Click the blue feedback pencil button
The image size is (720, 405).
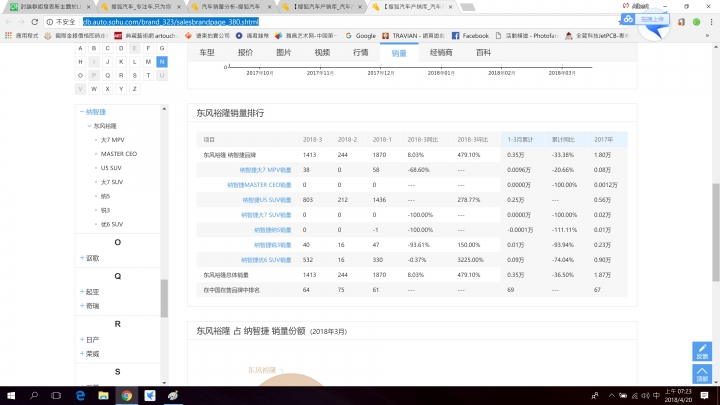[702, 351]
